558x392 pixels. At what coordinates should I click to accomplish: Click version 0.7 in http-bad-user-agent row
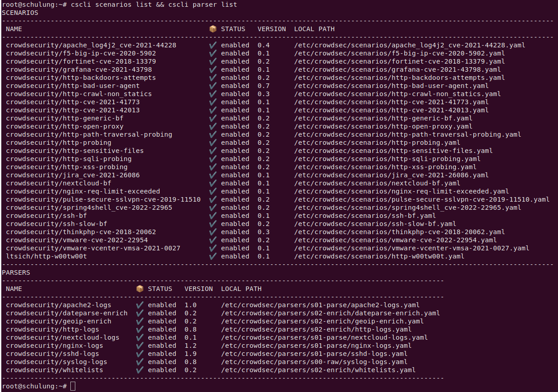pos(263,86)
